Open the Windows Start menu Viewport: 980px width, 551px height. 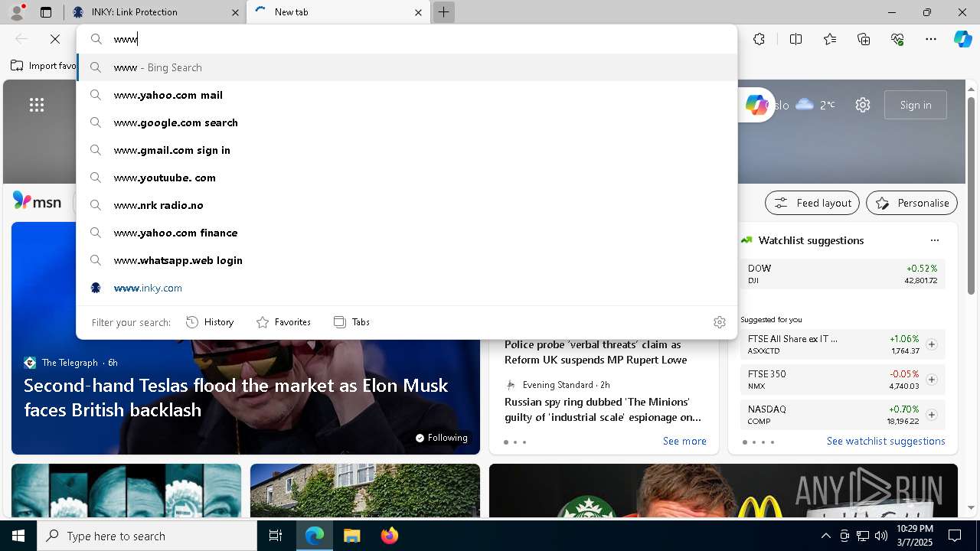coord(18,536)
